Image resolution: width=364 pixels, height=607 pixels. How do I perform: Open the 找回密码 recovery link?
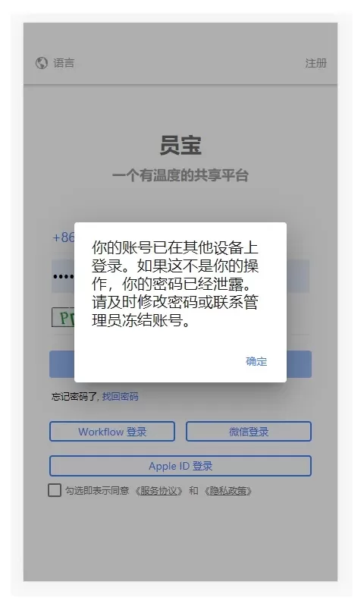(120, 396)
